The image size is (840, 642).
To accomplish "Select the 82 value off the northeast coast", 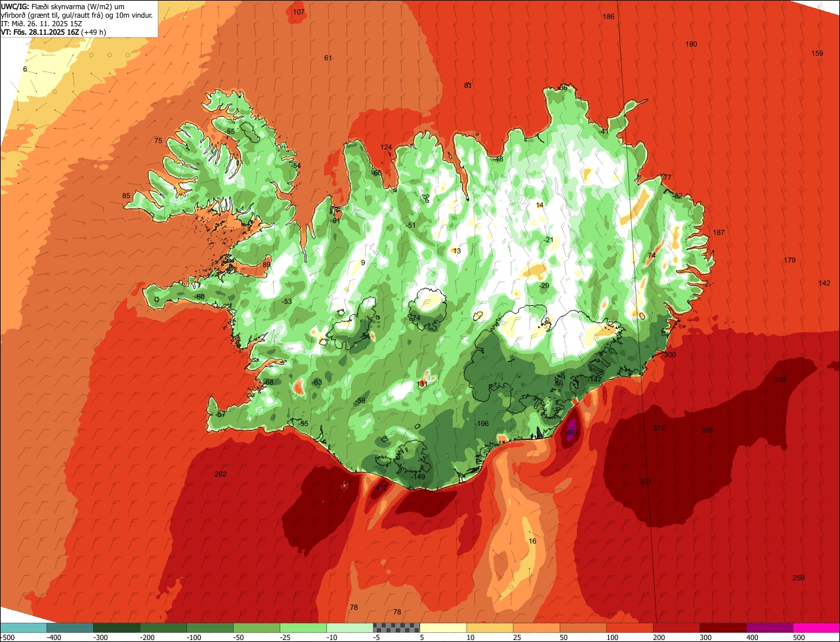I will tap(679, 196).
